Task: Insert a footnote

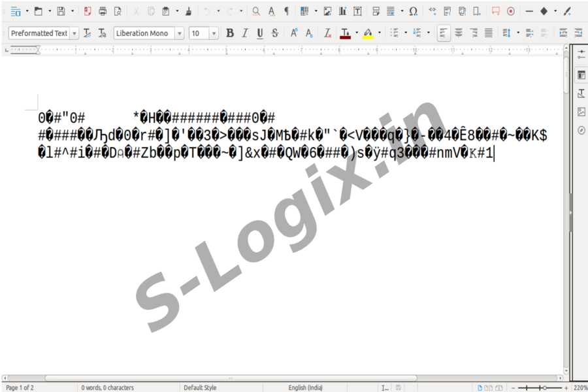Action: (x=448, y=11)
